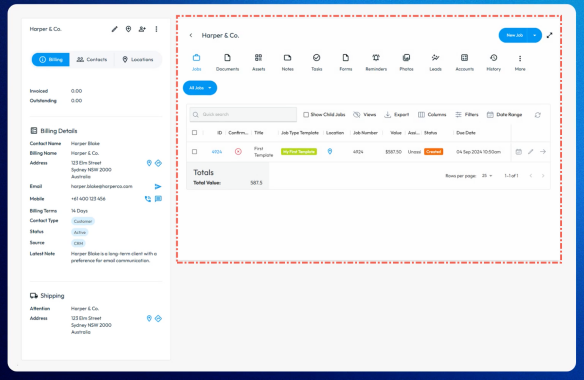Sort by the Job Number column header

click(x=365, y=133)
